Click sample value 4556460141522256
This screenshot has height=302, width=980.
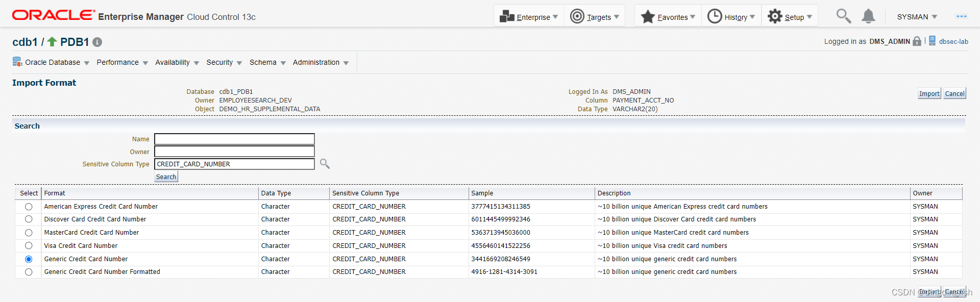(x=501, y=246)
